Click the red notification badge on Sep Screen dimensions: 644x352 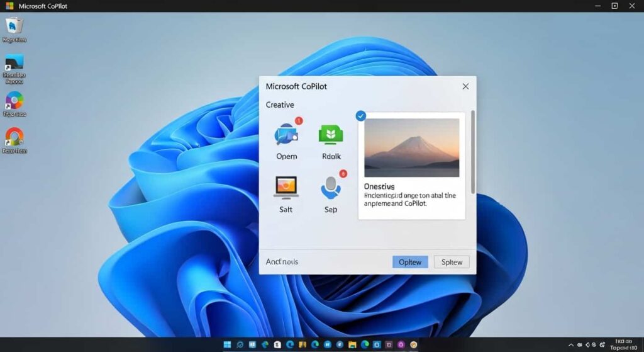click(x=343, y=174)
